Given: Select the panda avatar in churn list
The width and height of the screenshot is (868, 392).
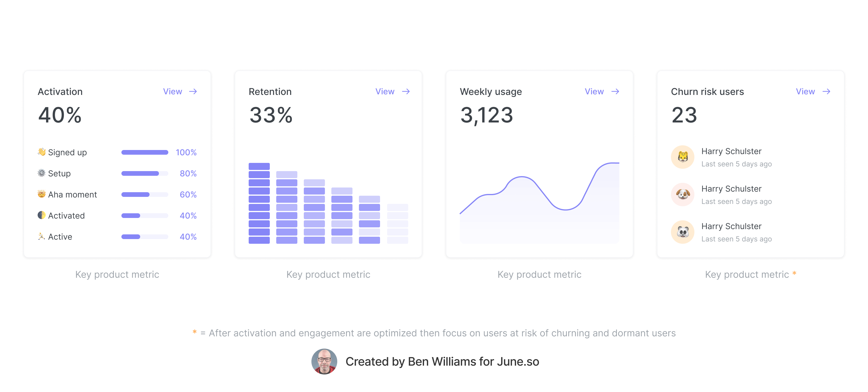Looking at the screenshot, I should click(682, 232).
